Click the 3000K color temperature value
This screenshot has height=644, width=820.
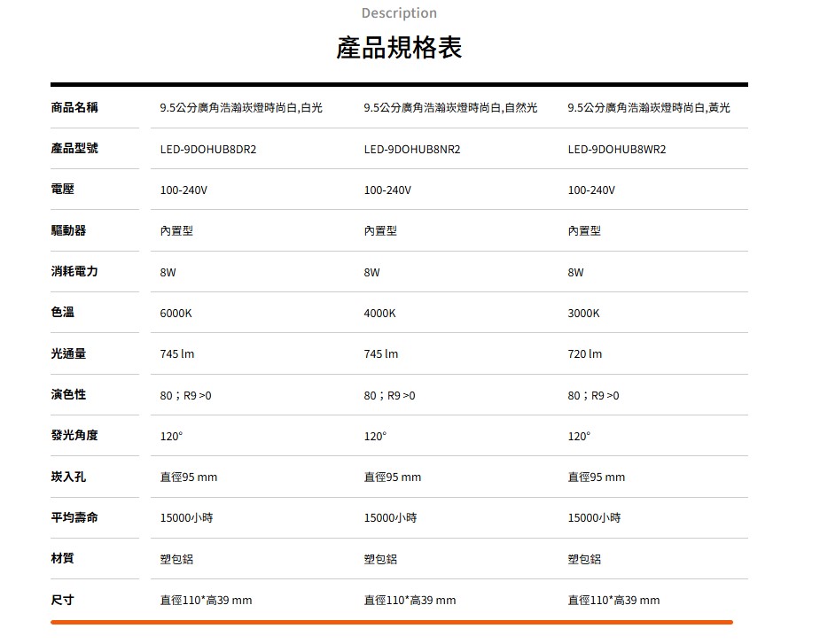pyautogui.click(x=583, y=313)
